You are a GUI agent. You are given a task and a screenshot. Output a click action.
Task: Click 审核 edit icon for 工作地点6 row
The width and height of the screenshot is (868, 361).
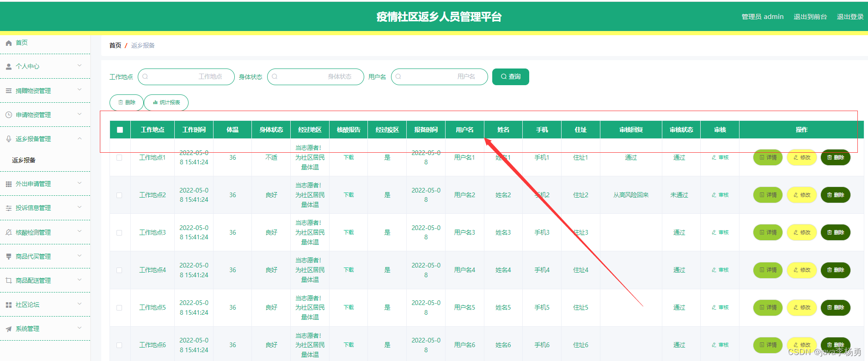click(x=714, y=345)
